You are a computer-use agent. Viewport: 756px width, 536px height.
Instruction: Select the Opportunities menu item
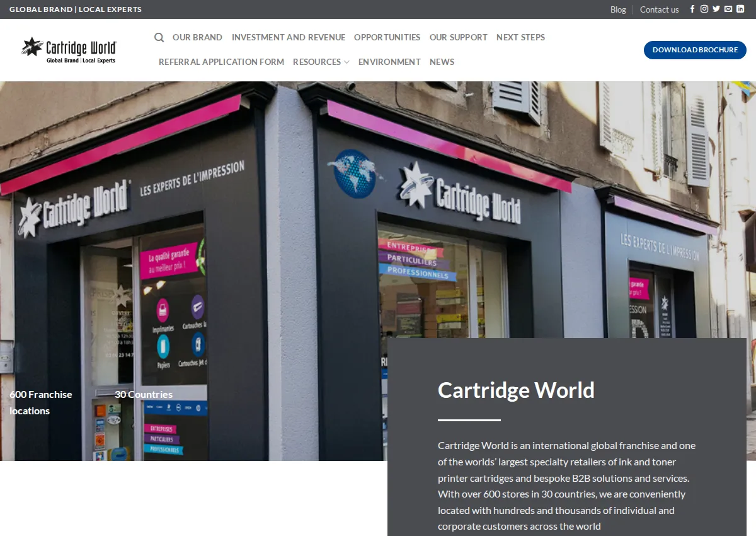point(387,37)
